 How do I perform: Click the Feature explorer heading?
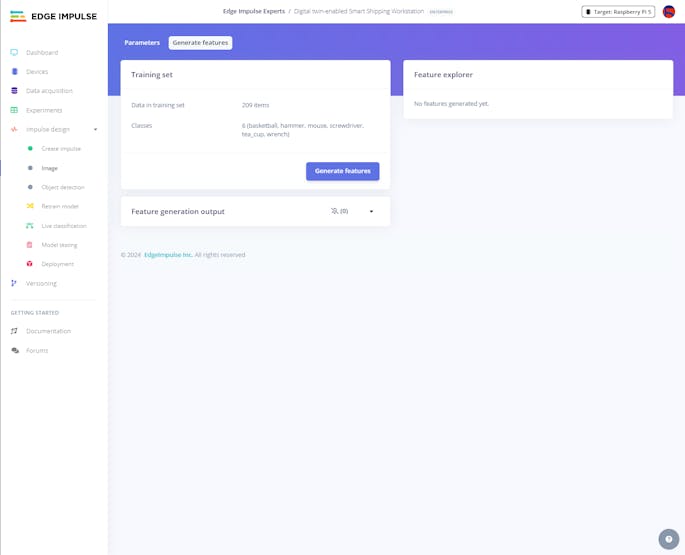click(443, 75)
